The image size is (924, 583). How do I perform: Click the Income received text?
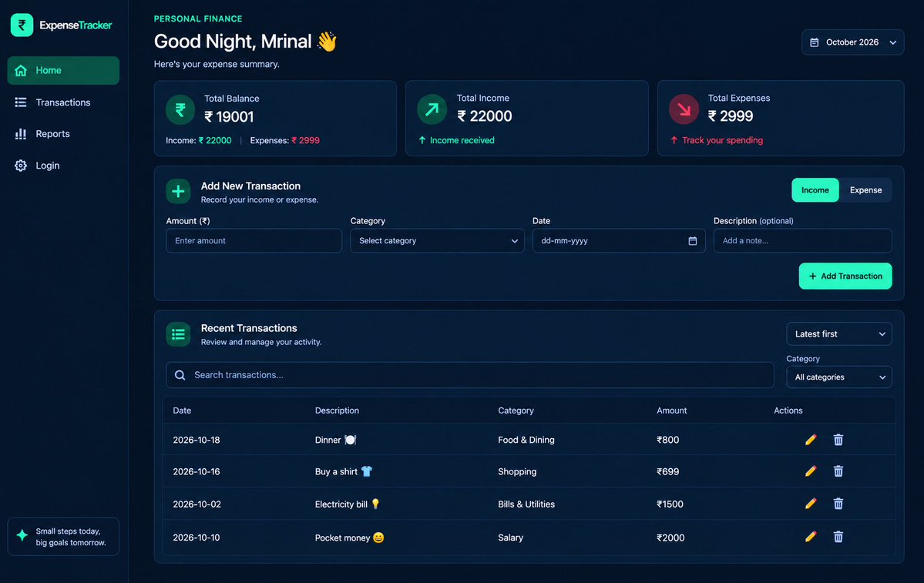(x=462, y=140)
